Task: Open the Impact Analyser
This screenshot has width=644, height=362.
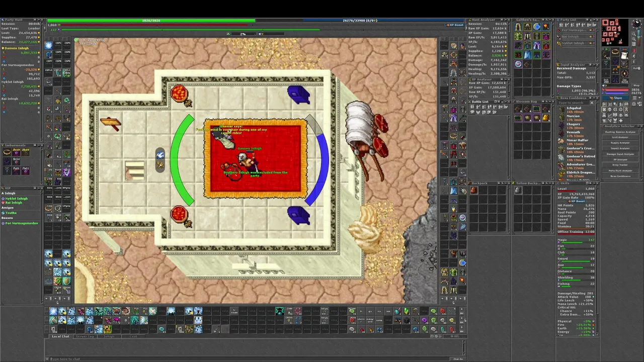Action: click(x=620, y=148)
